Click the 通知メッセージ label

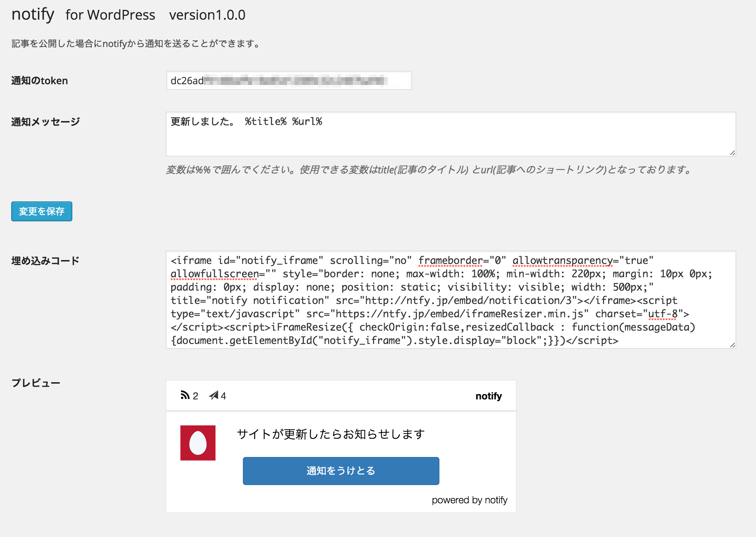click(46, 122)
